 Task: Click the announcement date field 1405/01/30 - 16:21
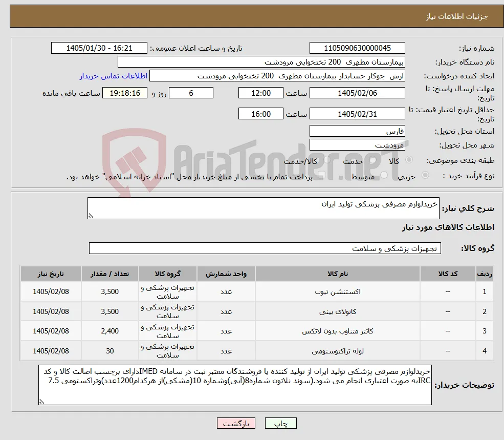[99, 48]
